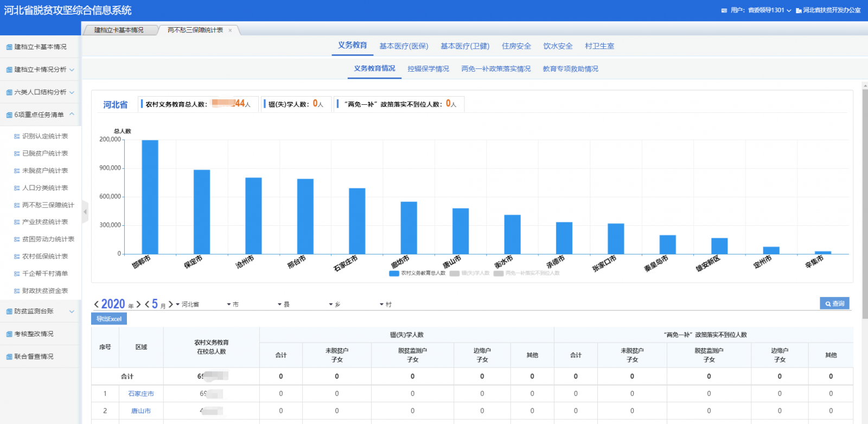Click the 考核整改情况 sidebar icon
Viewport: 868px width, 424px height.
[x=9, y=334]
